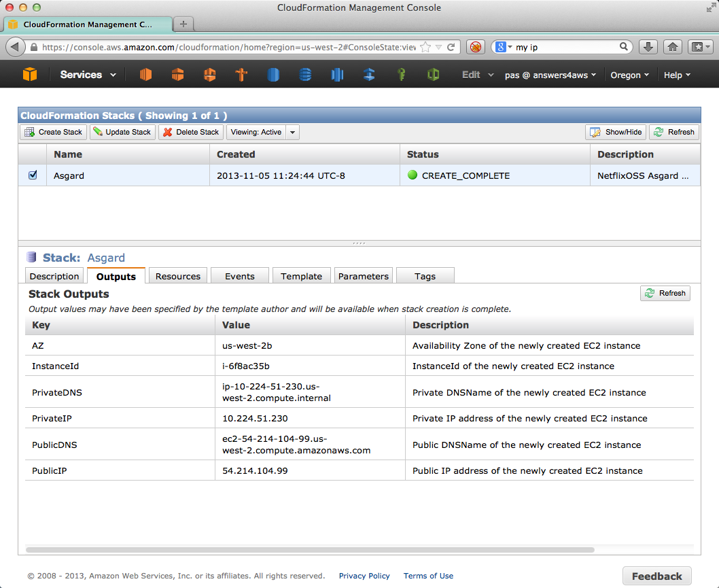Click the Update Stack button
The image size is (719, 588).
coord(122,132)
